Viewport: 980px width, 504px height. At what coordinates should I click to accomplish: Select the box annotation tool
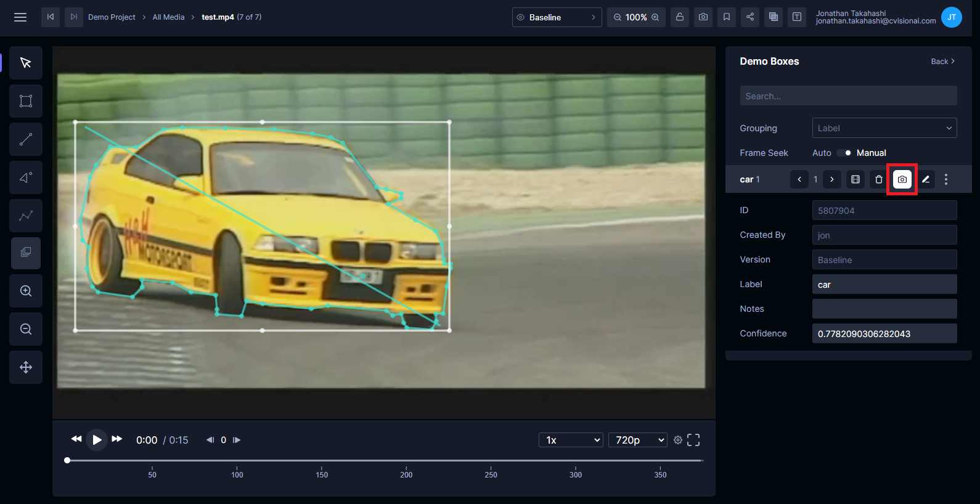(26, 101)
